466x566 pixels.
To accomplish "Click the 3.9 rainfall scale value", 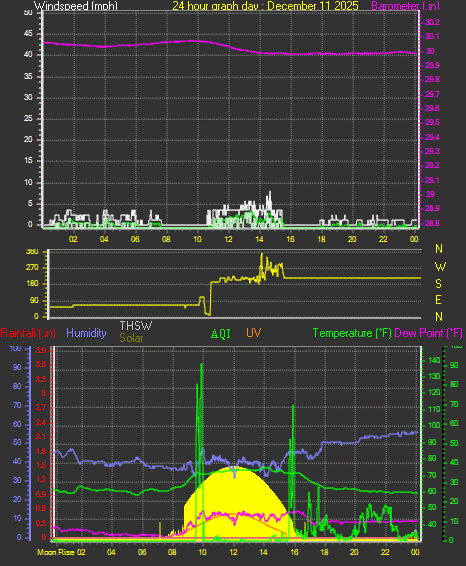I will [x=41, y=350].
